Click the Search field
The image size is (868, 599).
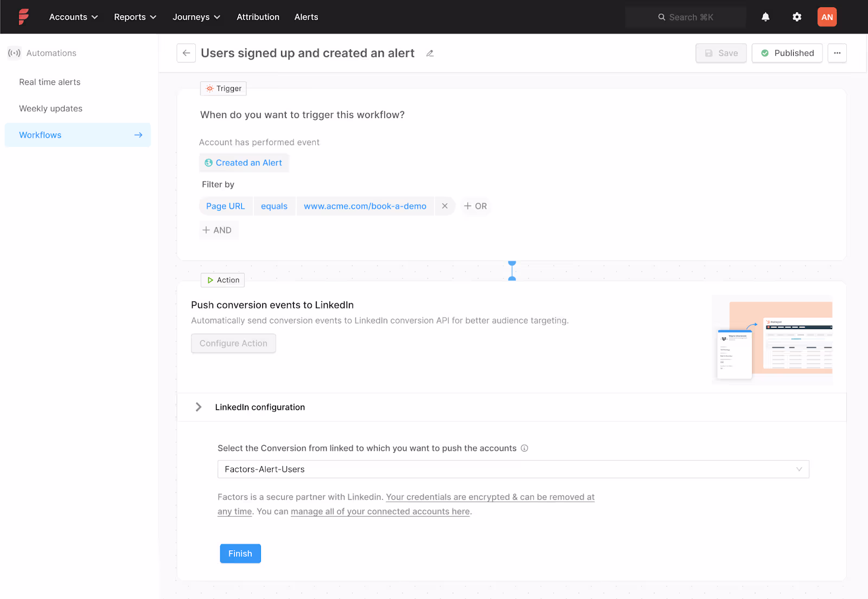pos(686,17)
